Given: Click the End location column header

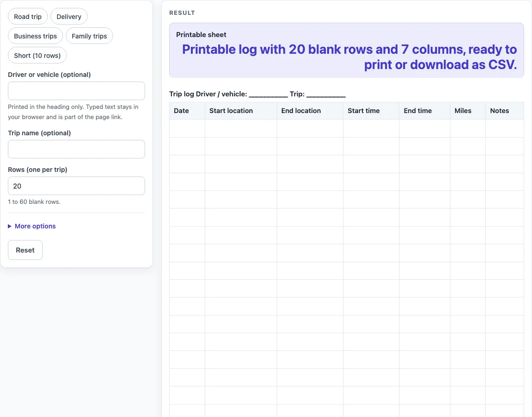Looking at the screenshot, I should [310, 111].
